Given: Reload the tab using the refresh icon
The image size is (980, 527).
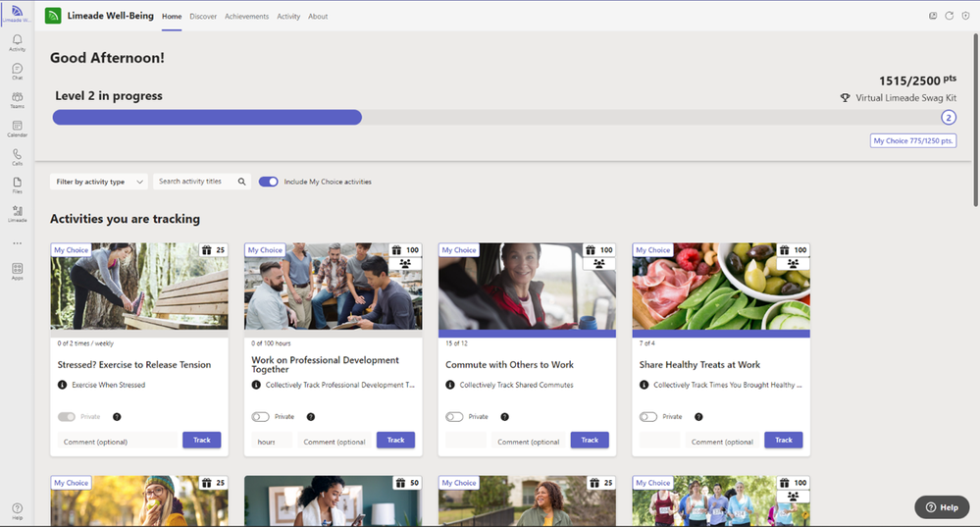Looking at the screenshot, I should pyautogui.click(x=949, y=16).
